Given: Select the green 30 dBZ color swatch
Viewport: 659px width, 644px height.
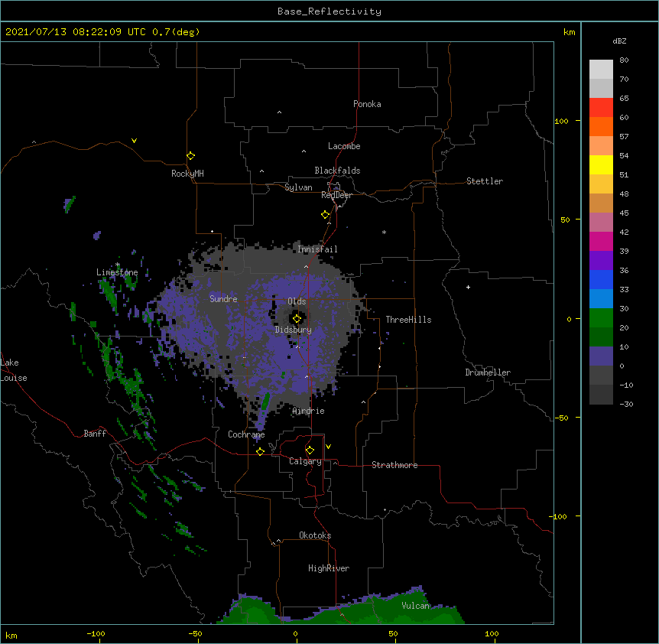Looking at the screenshot, I should (601, 318).
